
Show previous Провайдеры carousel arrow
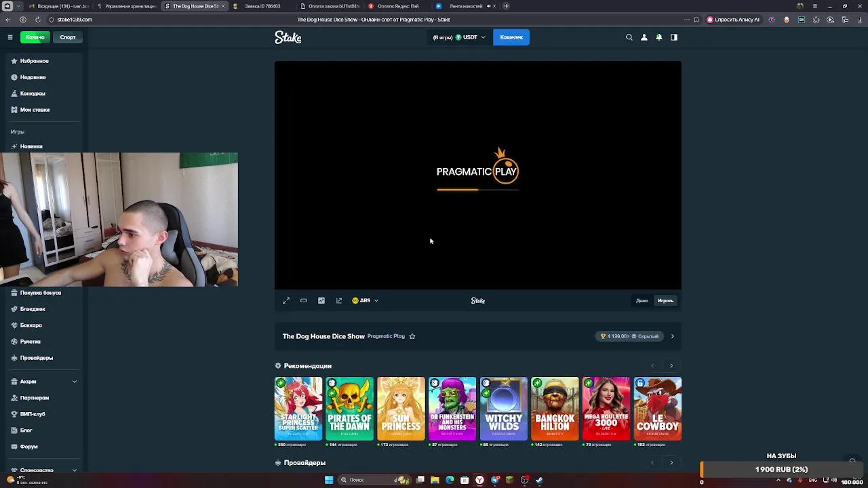click(652, 463)
